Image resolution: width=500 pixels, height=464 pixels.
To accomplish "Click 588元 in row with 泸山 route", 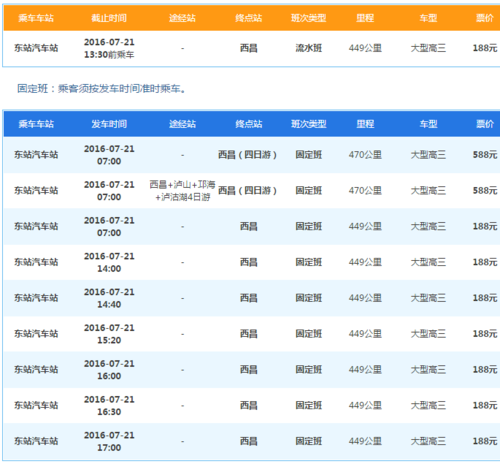I will pyautogui.click(x=485, y=191).
